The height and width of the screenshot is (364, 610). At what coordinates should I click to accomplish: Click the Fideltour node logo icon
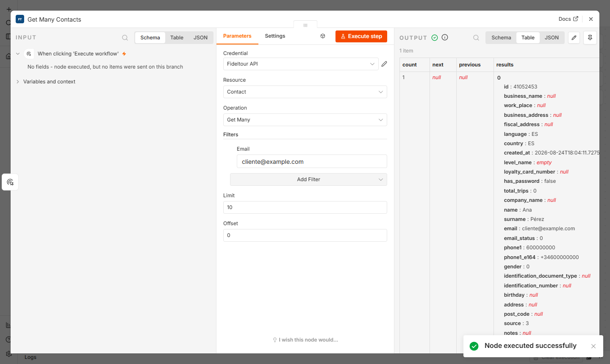point(20,19)
